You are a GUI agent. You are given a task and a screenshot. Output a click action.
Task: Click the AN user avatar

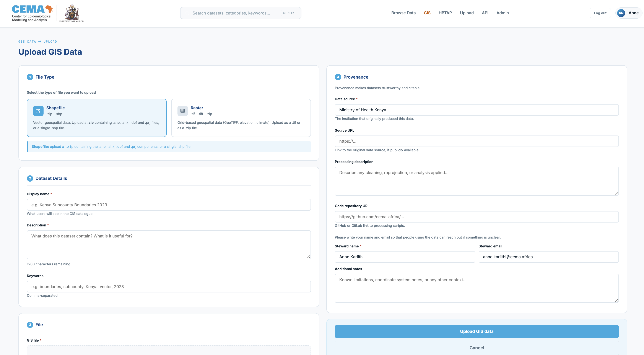(621, 13)
